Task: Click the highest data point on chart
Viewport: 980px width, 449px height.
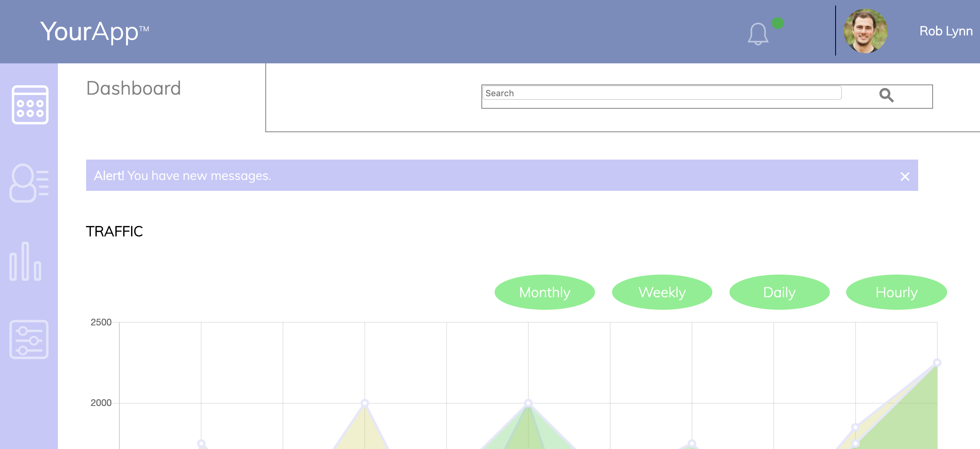Action: coord(937,363)
